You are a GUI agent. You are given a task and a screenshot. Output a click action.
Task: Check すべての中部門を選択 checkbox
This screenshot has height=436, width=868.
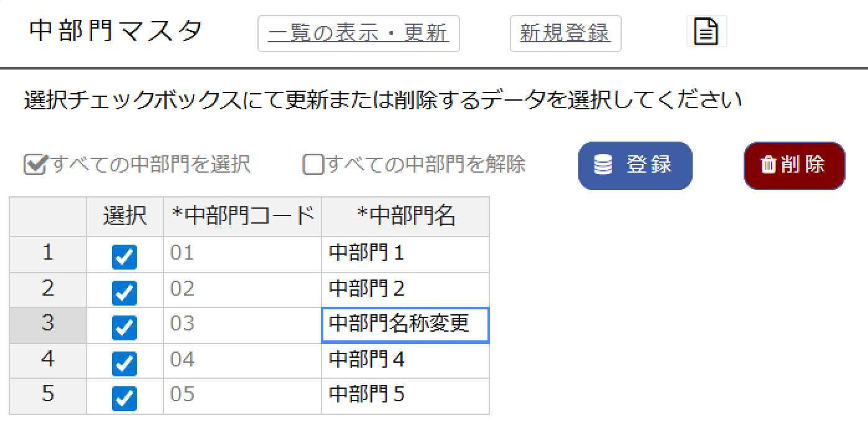coord(35,165)
